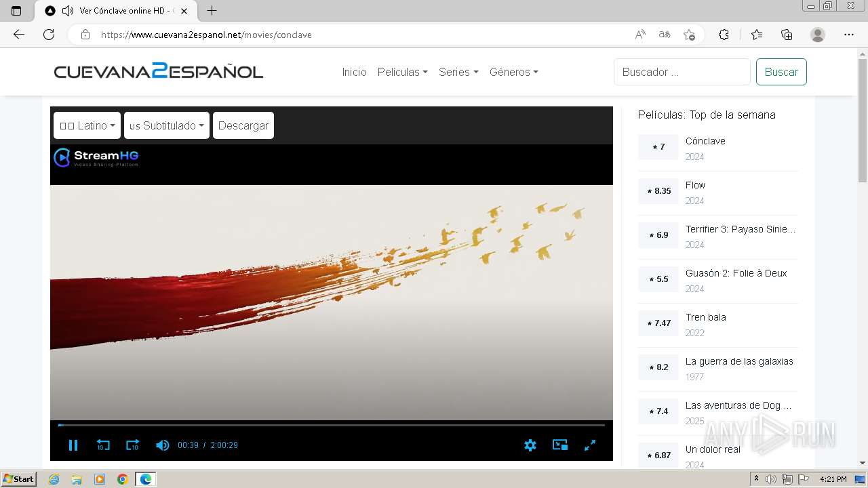Switch video to fullscreen
Viewport: 868px width, 488px height.
click(x=590, y=445)
